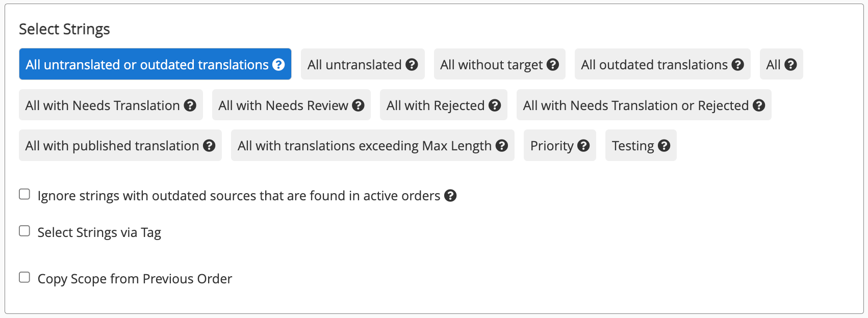Select the Testing filter button
Image resolution: width=868 pixels, height=318 pixels.
pos(641,145)
